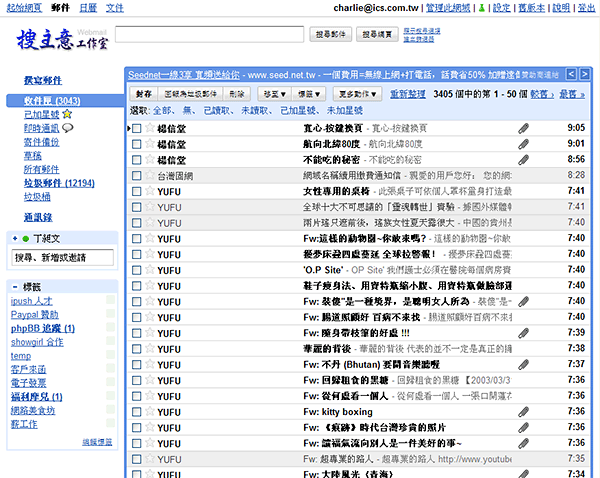Click the 設定 link
The height and width of the screenshot is (478, 600).
tap(502, 8)
